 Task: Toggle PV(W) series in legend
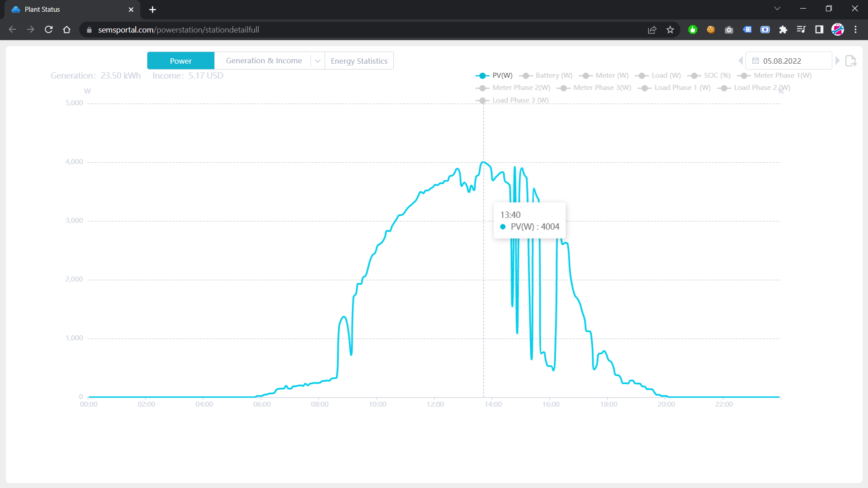click(494, 75)
